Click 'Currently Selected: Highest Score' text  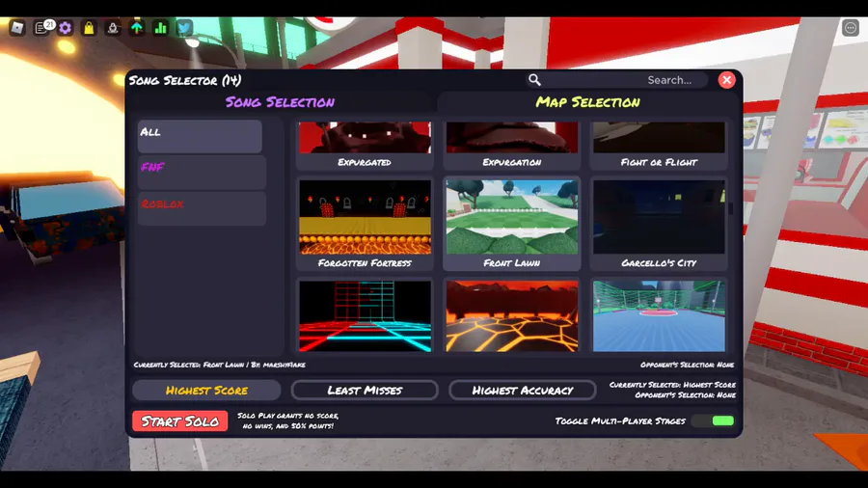(672, 385)
